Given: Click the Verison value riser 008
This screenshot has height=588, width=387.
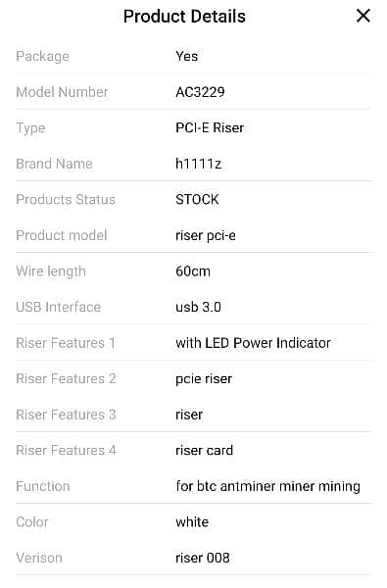Looking at the screenshot, I should coord(203,558).
